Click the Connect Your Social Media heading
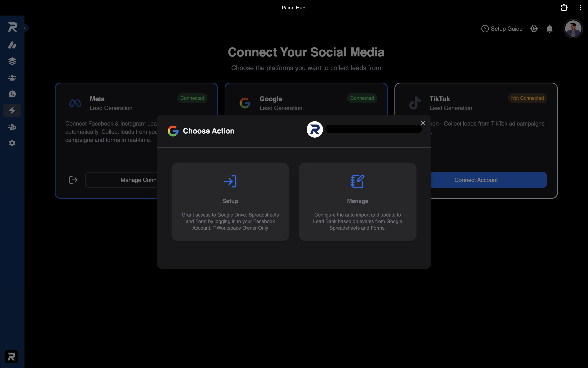The width and height of the screenshot is (588, 368). click(x=306, y=52)
